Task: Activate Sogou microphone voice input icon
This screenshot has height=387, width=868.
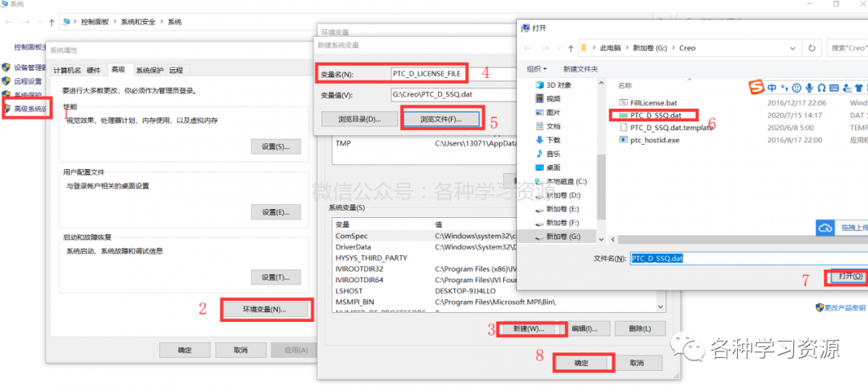Action: click(x=809, y=88)
